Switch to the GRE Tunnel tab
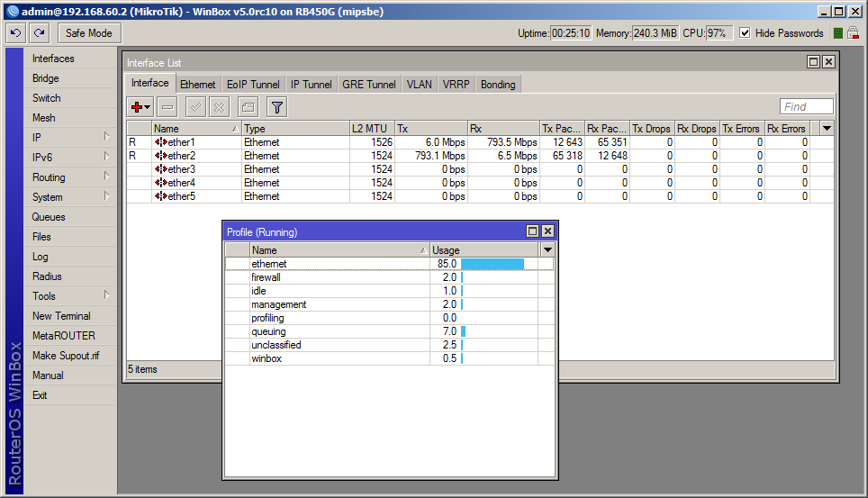868x498 pixels. point(368,85)
